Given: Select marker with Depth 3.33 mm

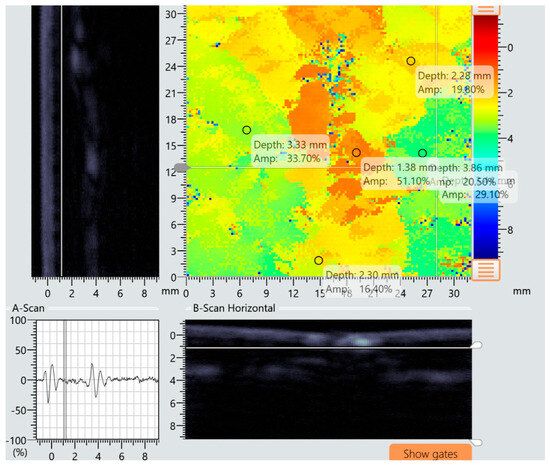Looking at the screenshot, I should coord(247,130).
